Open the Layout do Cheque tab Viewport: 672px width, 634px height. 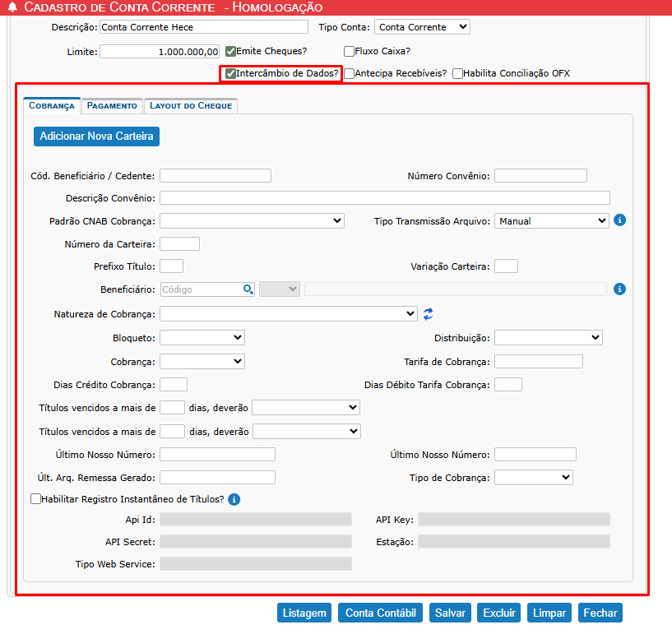[191, 106]
